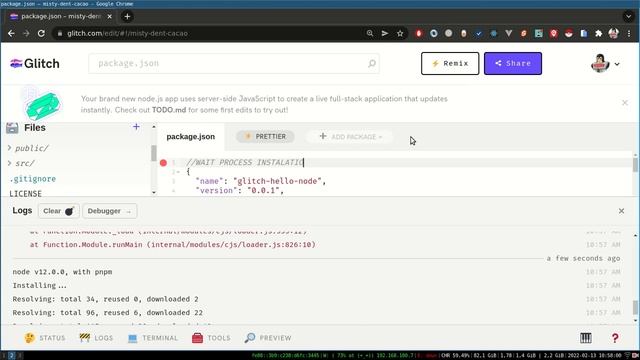Click the V-shaped extension icon
640x360 pixels.
(509, 33)
